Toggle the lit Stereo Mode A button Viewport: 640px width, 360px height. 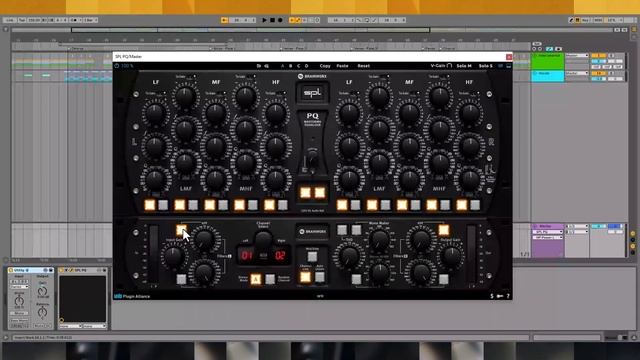click(256, 279)
